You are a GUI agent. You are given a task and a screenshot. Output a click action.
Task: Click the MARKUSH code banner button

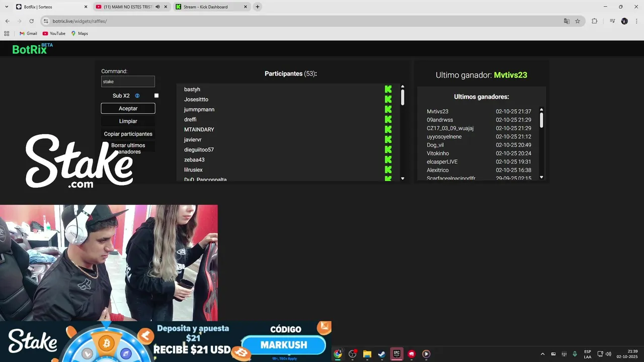point(284,345)
